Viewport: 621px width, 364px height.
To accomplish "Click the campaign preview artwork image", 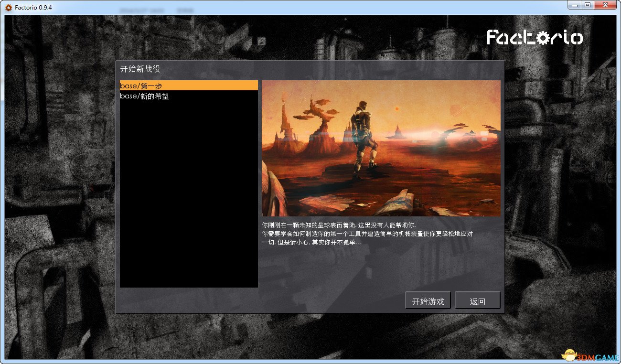I will pyautogui.click(x=381, y=148).
